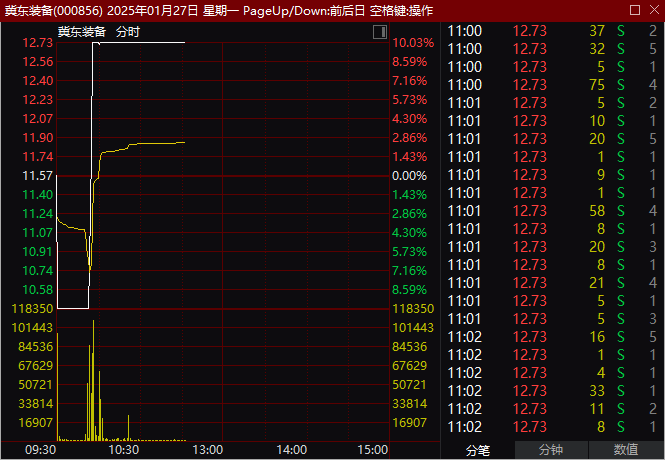Click the 0.00% label on right axis
This screenshot has width=665, height=460.
tap(410, 175)
